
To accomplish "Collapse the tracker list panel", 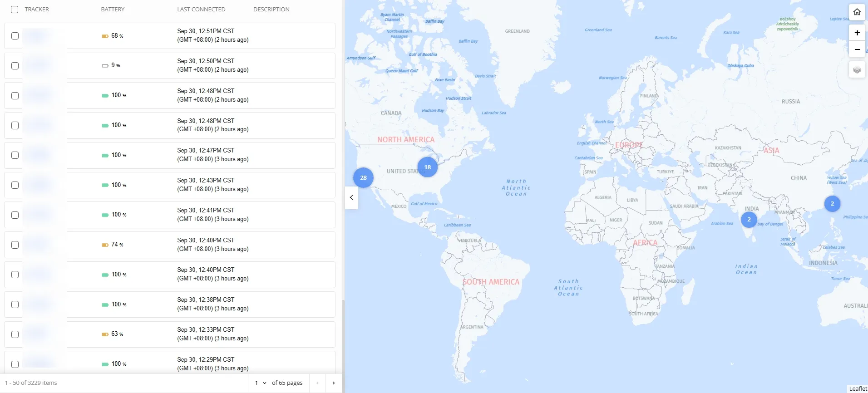I will tap(351, 197).
